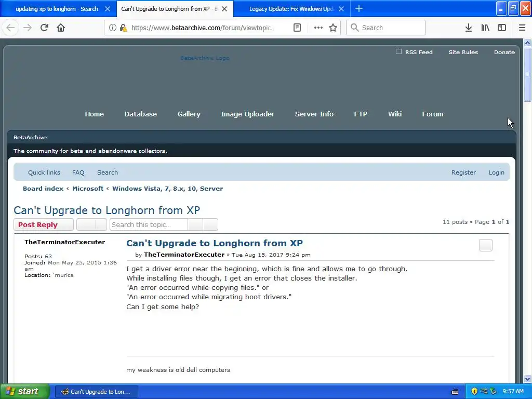Click the padlock with warning security icon
Screen dimensions: 532x399
pyautogui.click(x=123, y=28)
